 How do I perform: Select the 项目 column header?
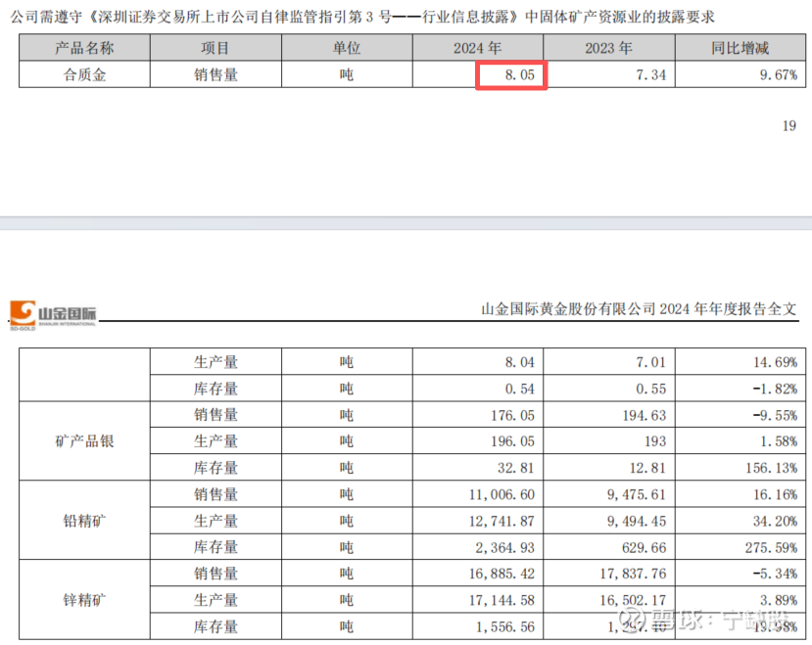click(x=215, y=48)
